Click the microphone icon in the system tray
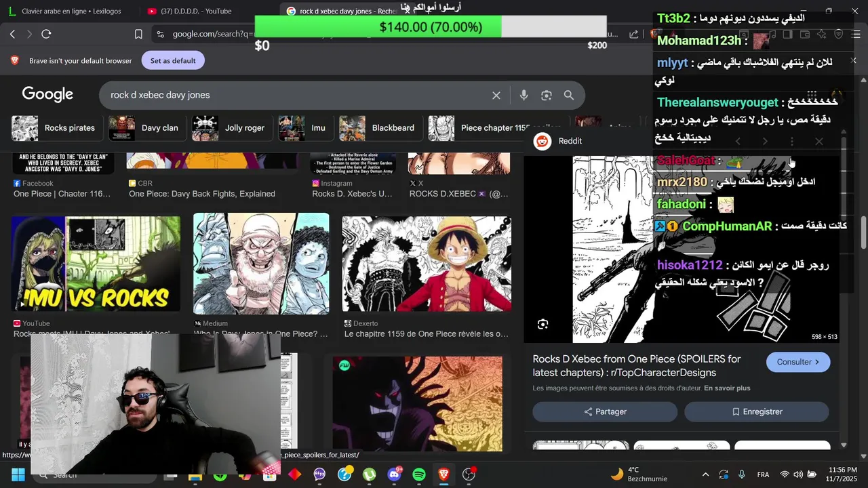 (x=742, y=474)
